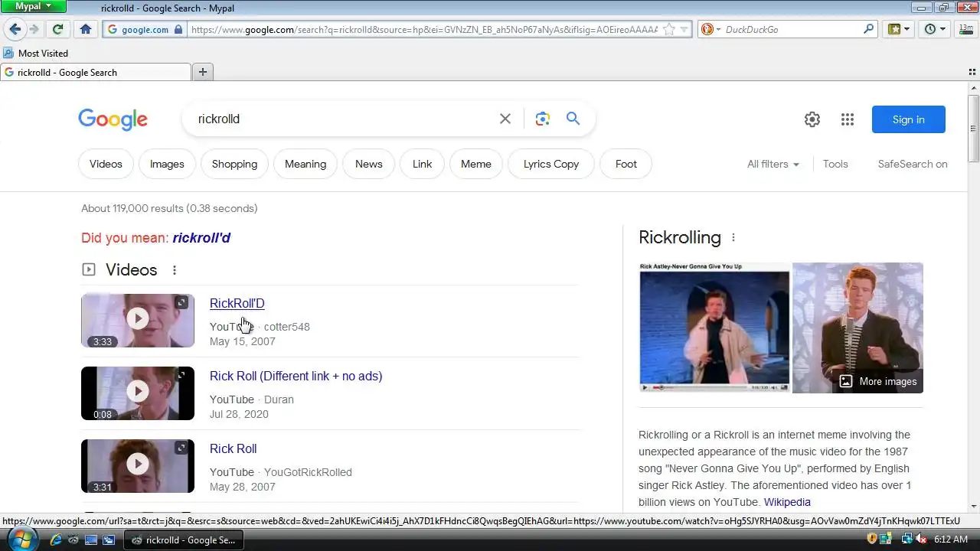Expand the All filters dropdown
Viewport: 980px width, 551px height.
(773, 164)
